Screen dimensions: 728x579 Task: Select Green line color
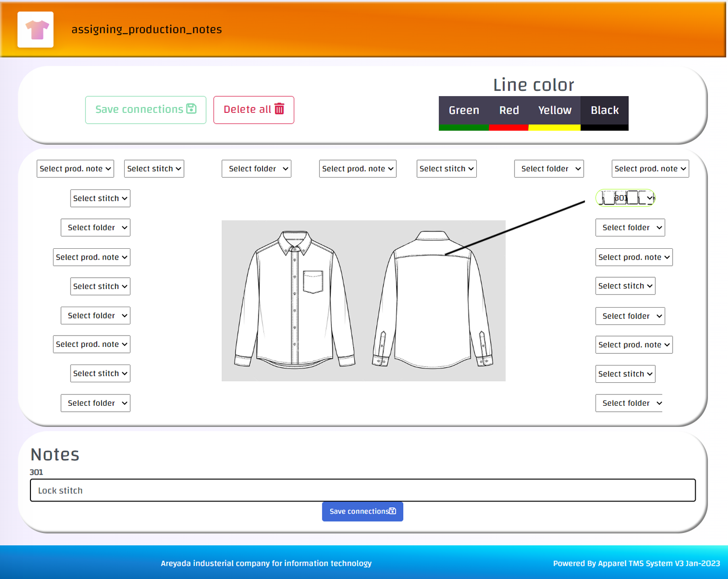tap(464, 111)
